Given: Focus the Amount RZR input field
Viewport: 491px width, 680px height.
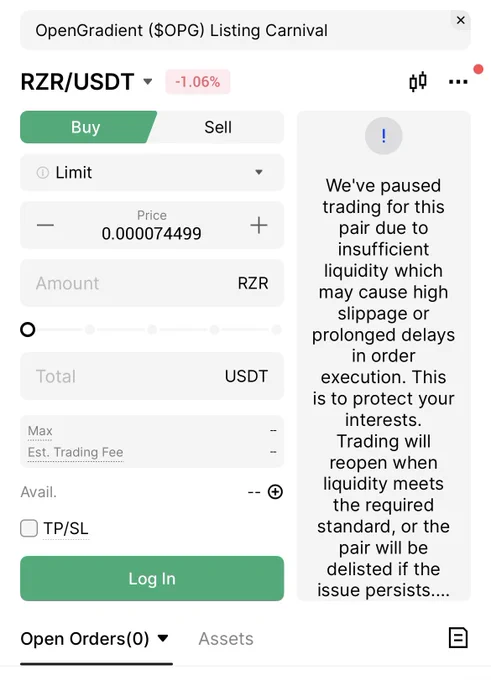Looking at the screenshot, I should tap(152, 283).
